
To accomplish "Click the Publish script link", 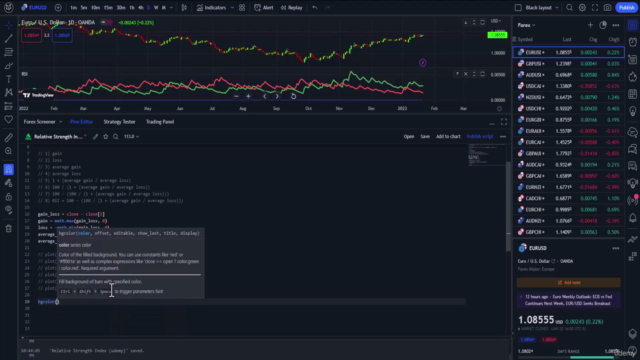I will [480, 137].
